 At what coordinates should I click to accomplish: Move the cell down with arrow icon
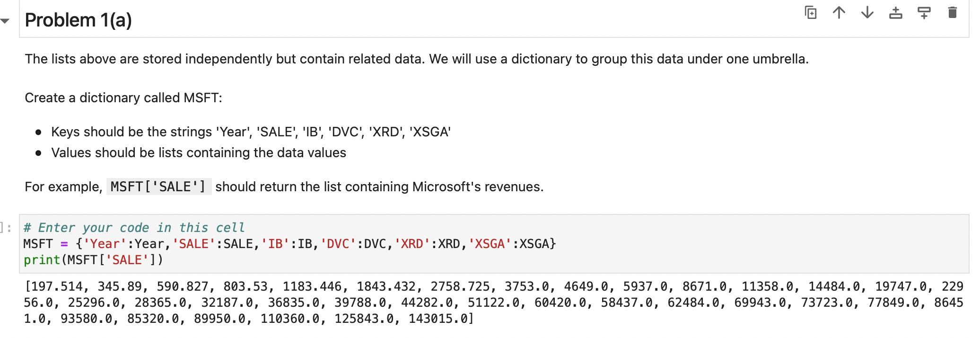pyautogui.click(x=867, y=13)
